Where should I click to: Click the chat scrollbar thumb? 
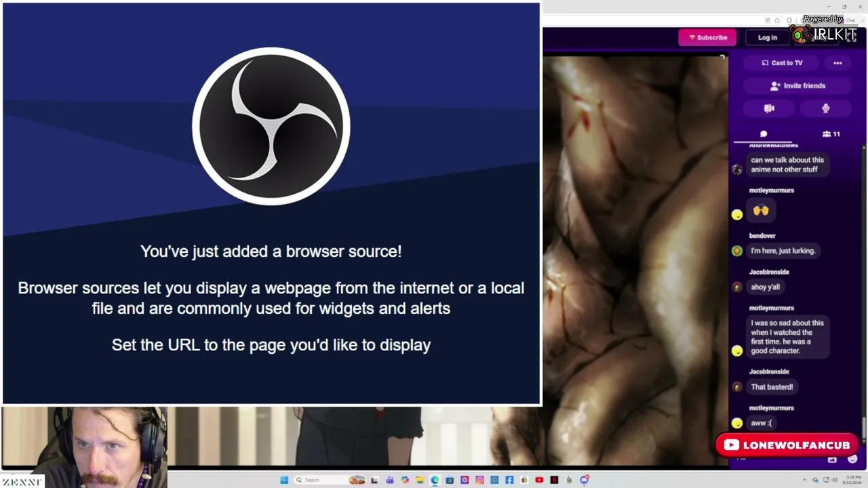(x=864, y=428)
